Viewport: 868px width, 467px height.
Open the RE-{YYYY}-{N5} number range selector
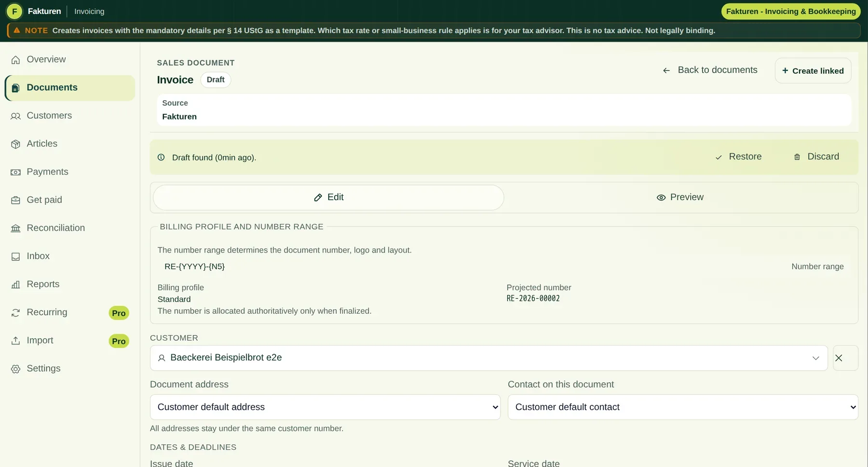[x=504, y=267]
